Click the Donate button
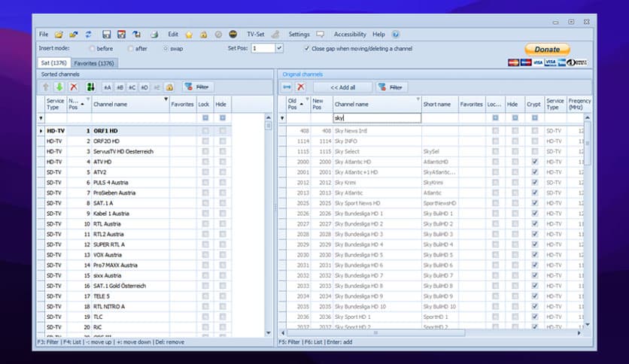This screenshot has height=364, width=629. 547,50
